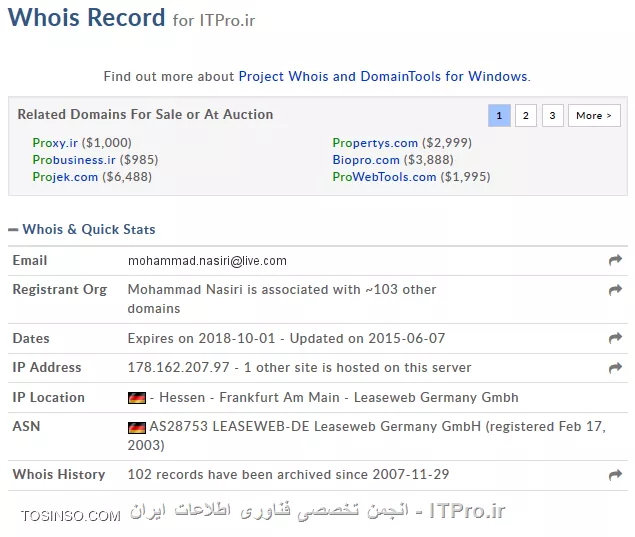Screen dimensions: 635x537
Task: Click the ($1,000) price after Proxy.ir
Action: (107, 143)
